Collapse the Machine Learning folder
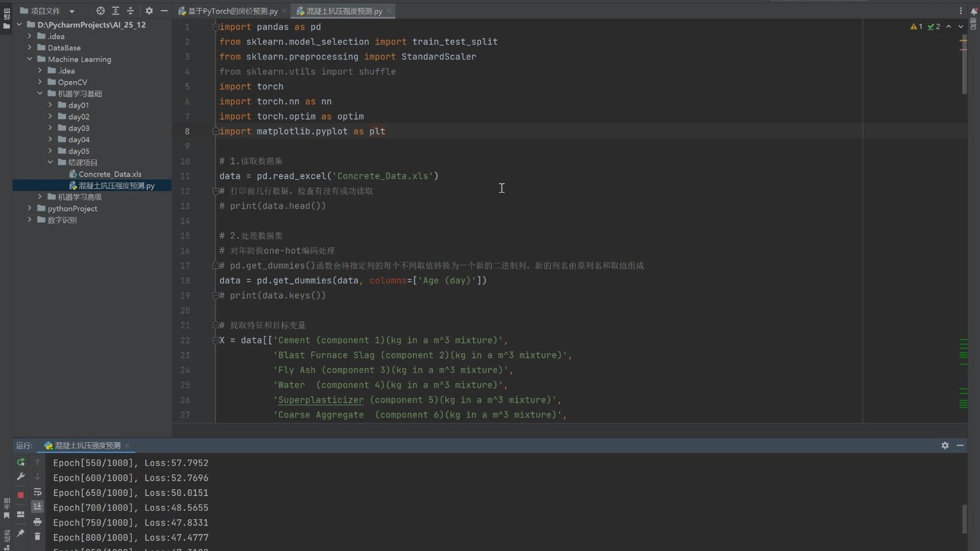980x551 pixels. pos(29,59)
